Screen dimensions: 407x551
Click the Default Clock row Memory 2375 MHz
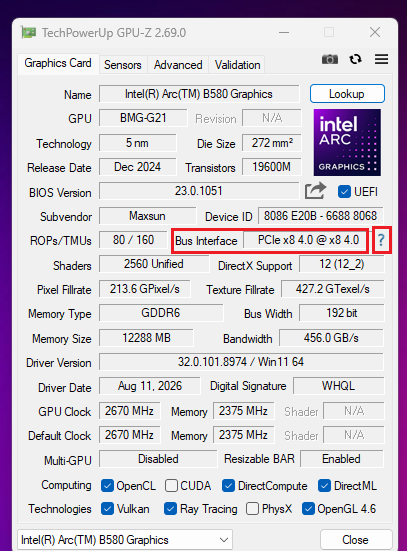click(244, 435)
